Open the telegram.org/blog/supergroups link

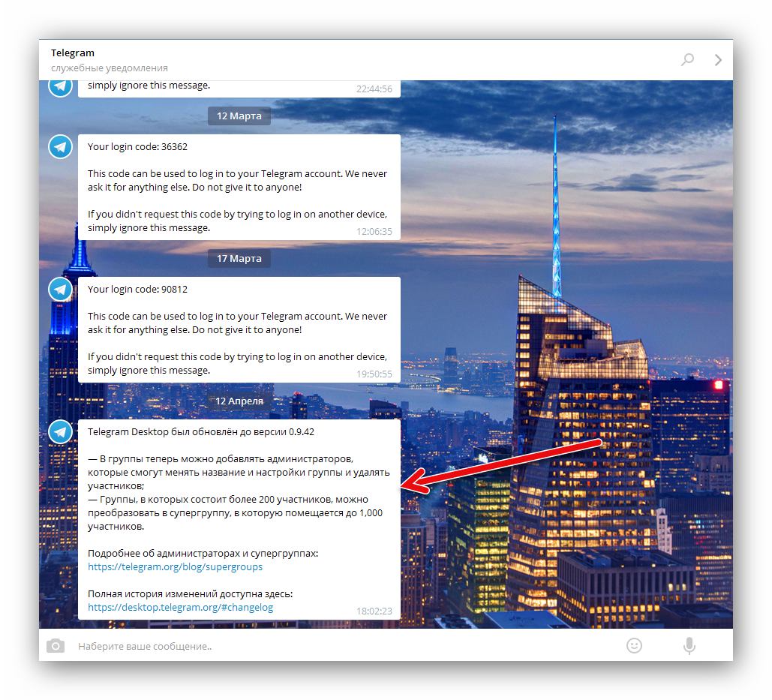coord(176,566)
